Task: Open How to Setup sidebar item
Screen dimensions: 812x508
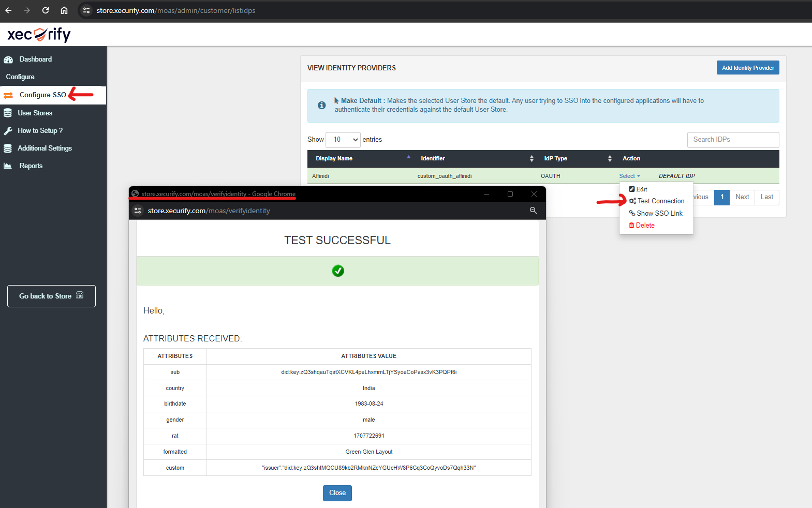Action: pos(40,131)
